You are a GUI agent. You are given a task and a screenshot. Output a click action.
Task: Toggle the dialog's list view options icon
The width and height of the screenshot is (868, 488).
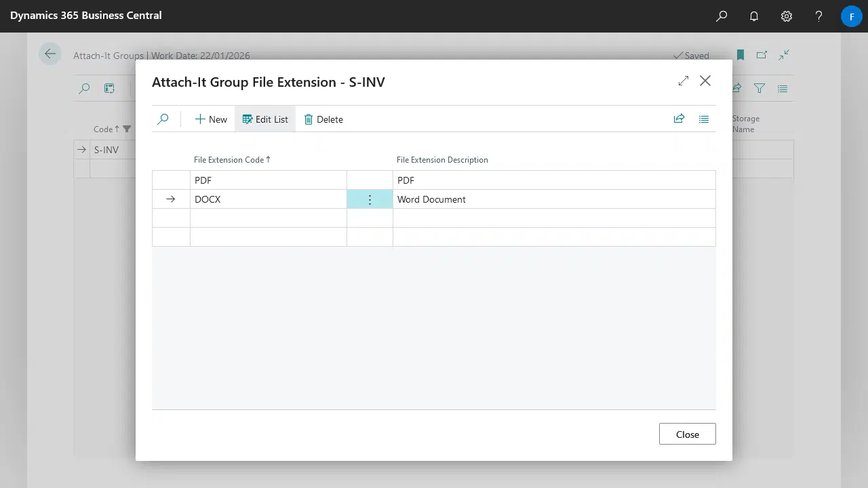click(704, 119)
